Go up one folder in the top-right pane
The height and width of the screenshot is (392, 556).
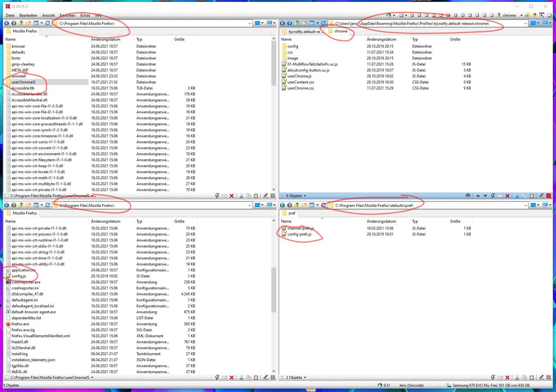(297, 23)
